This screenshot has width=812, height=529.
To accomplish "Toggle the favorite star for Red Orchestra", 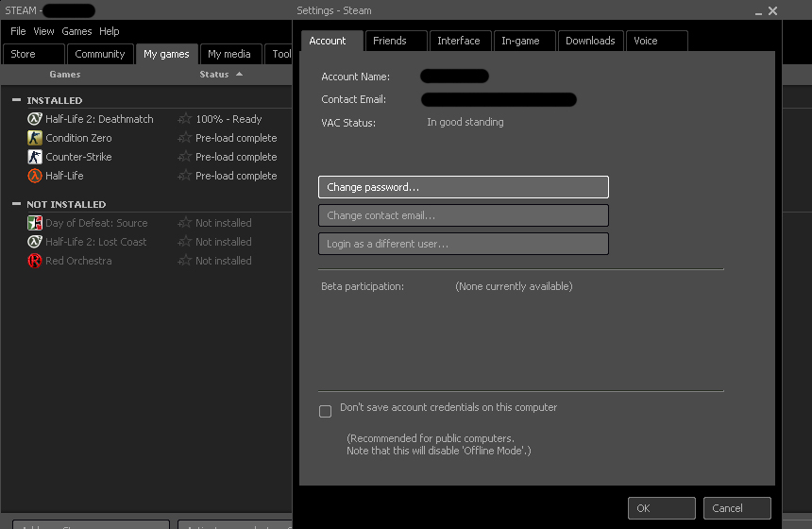I will coord(184,261).
